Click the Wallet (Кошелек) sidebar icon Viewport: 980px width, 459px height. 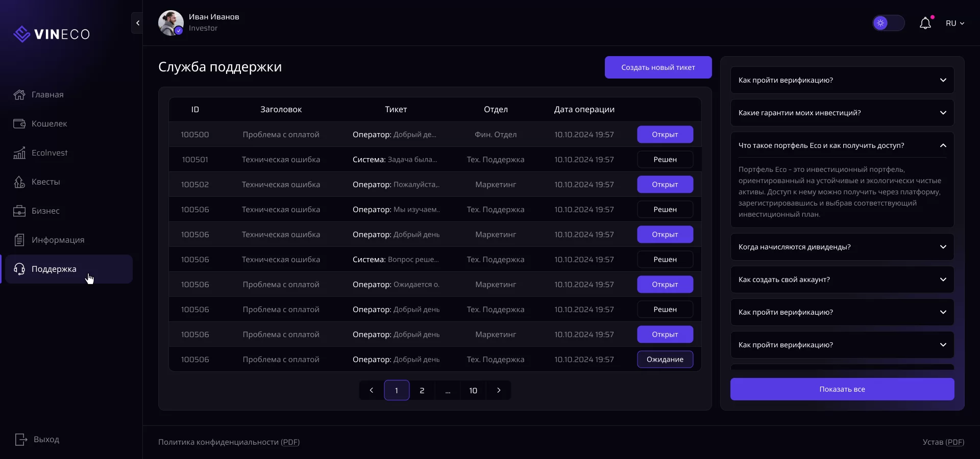tap(19, 124)
